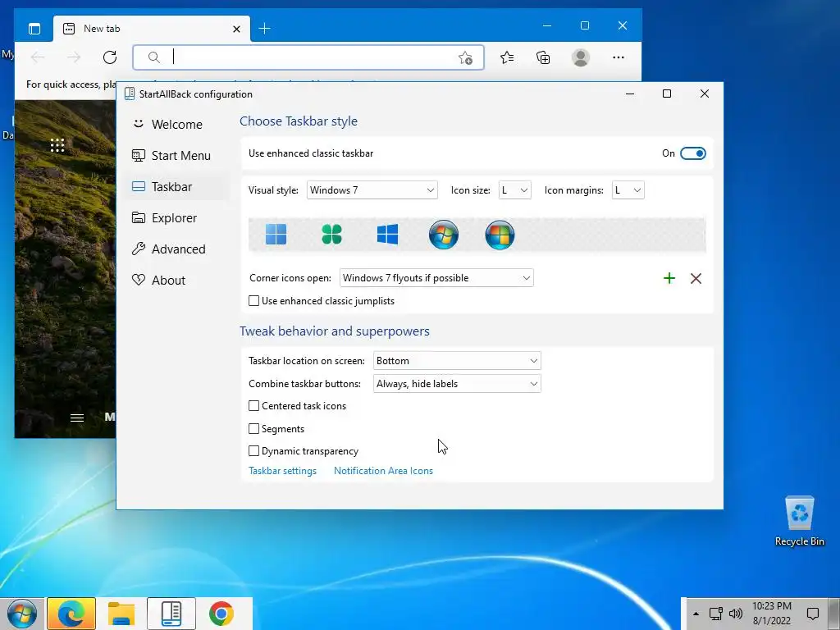Click Edge refresh page button
Viewport: 840px width, 630px height.
pos(110,57)
